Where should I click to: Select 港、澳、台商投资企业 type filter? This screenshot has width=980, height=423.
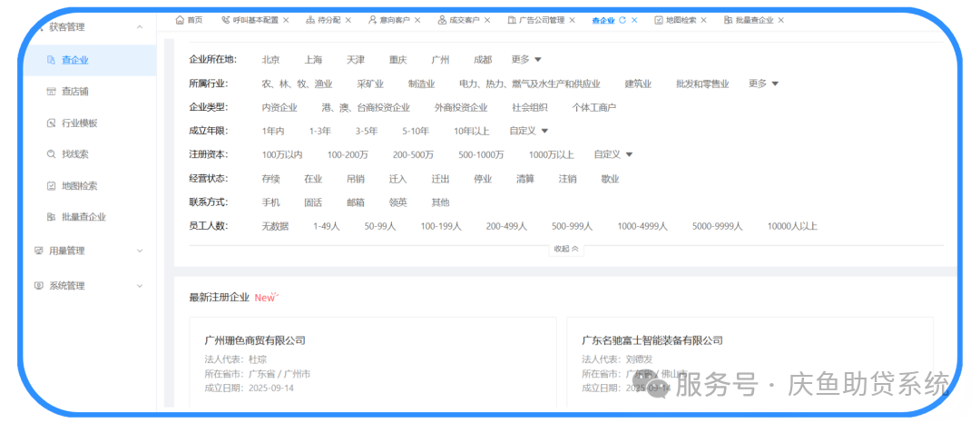click(x=366, y=107)
